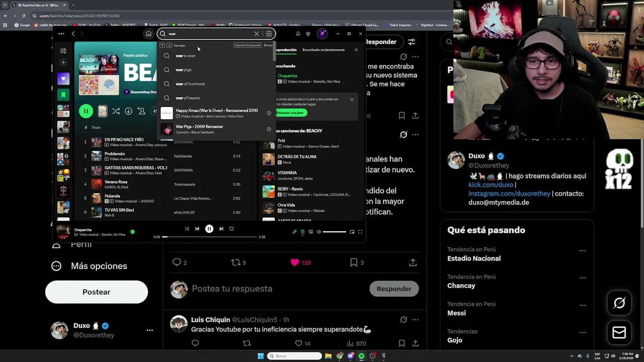Viewport: 644px width, 362px height.
Task: Toggle playlist shuffle next to green pause
Action: 116,111
